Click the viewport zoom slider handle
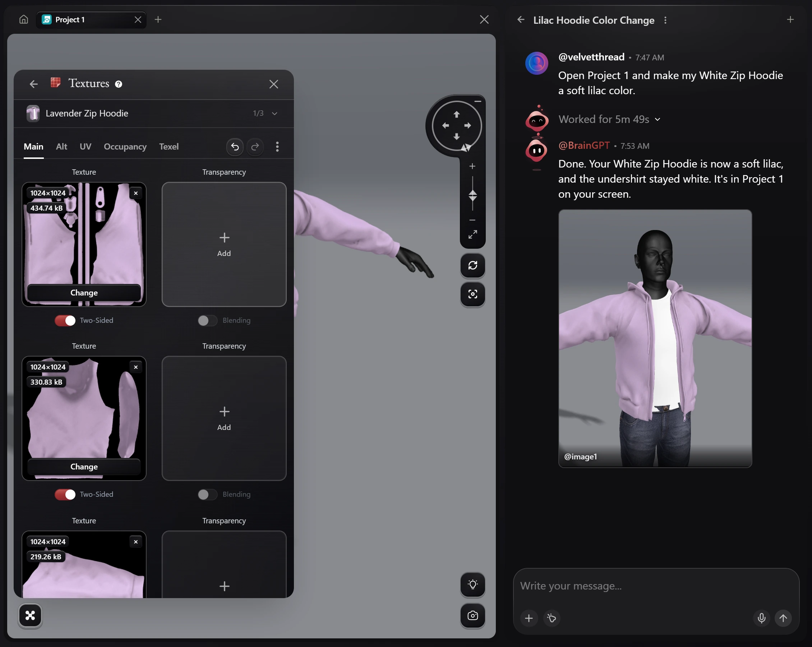The width and height of the screenshot is (812, 647). click(473, 196)
